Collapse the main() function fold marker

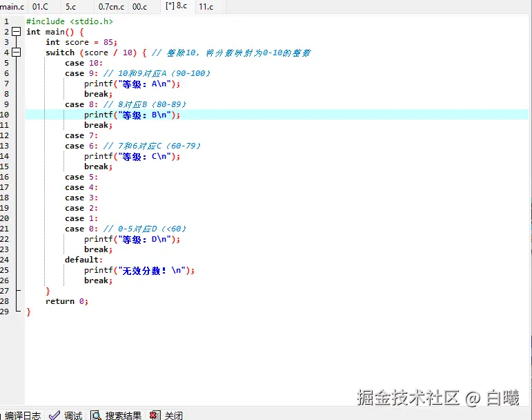coord(16,32)
